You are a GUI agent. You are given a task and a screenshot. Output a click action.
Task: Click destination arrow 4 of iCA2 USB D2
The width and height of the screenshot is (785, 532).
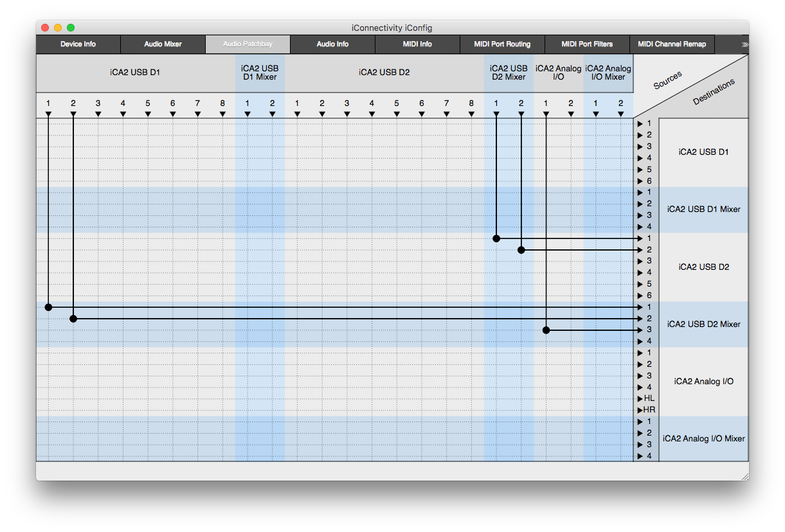click(x=640, y=272)
